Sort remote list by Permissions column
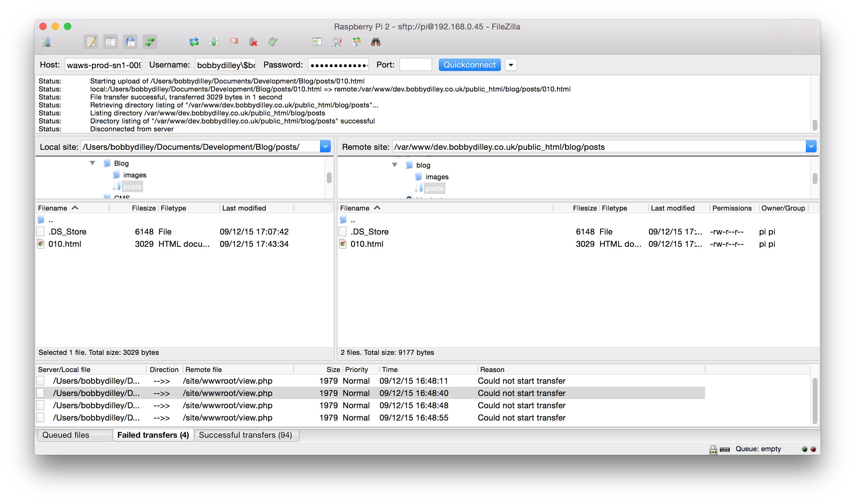Viewport: 855px width, 504px height. (x=734, y=208)
